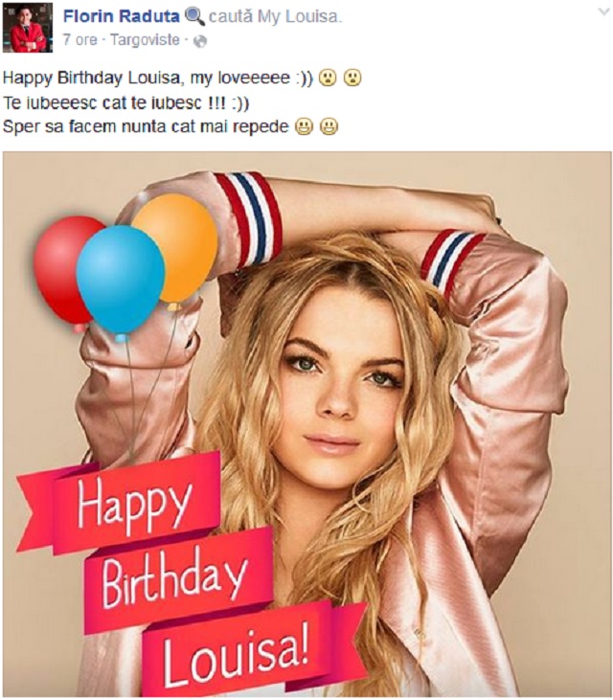Click the globe privacy icon
Viewport: 613px width, 700px height.
199,41
